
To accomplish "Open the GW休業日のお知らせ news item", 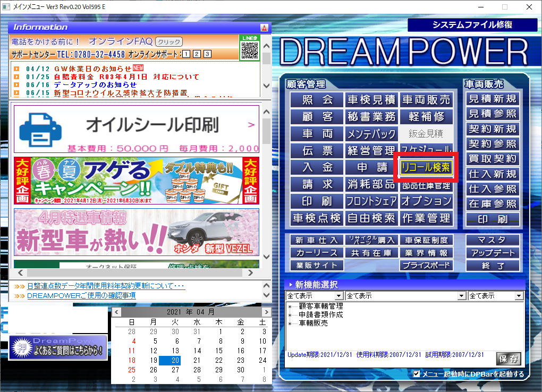I will pyautogui.click(x=92, y=69).
